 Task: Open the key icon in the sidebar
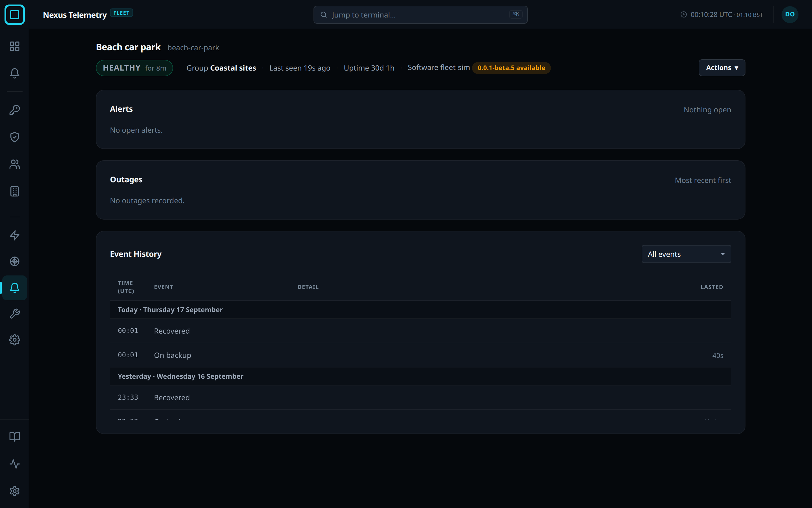point(14,110)
